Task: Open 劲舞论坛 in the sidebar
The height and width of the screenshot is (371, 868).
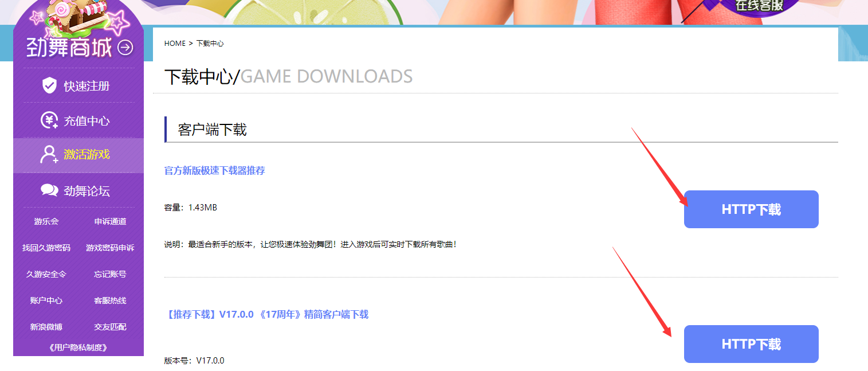Action: tap(87, 191)
